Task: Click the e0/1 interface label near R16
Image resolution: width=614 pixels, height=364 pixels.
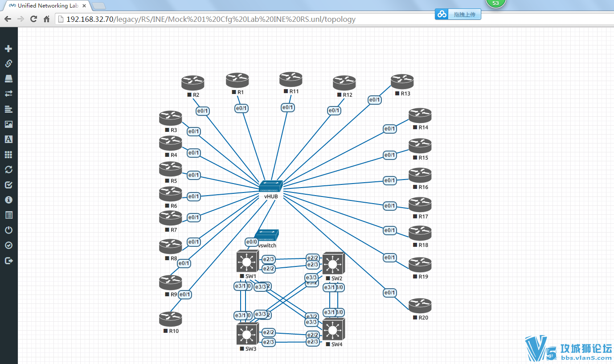Action: click(389, 180)
